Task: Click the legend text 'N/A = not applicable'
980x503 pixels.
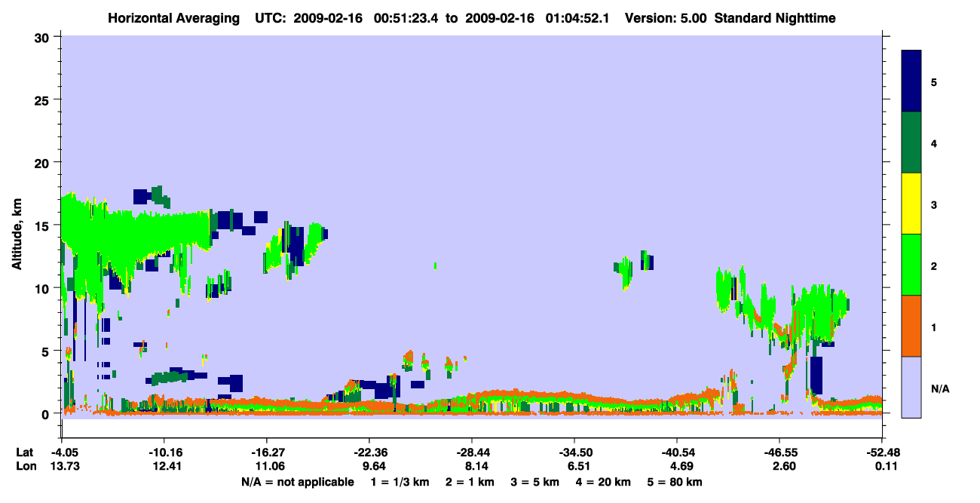Action: pyautogui.click(x=298, y=482)
